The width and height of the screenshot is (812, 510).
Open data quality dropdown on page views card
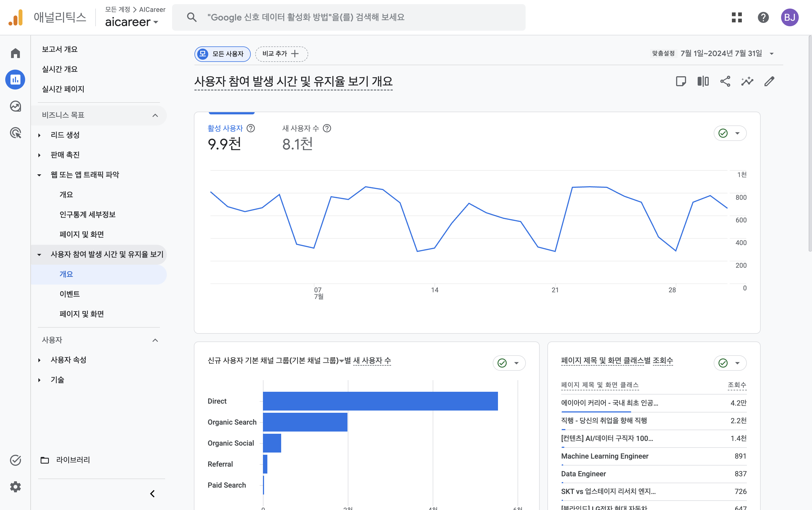tap(730, 363)
